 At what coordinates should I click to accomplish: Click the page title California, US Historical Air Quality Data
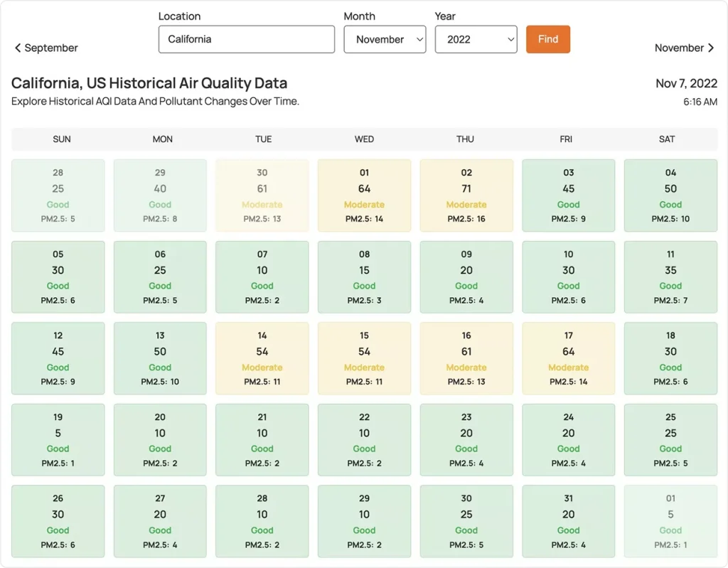coord(149,83)
